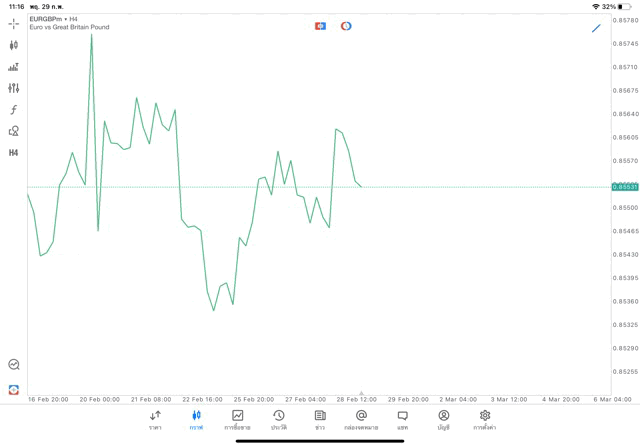Open the candlestick chart type icon
The image size is (640, 447).
point(14,45)
